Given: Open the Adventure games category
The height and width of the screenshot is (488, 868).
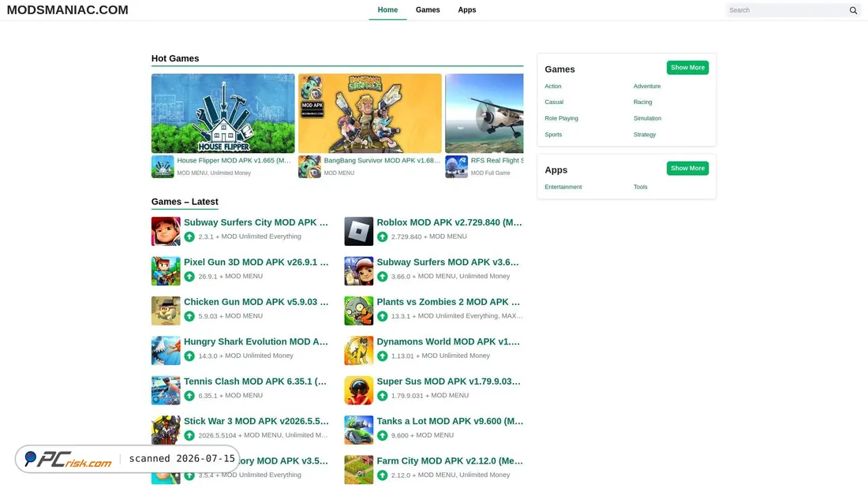Looking at the screenshot, I should point(647,86).
